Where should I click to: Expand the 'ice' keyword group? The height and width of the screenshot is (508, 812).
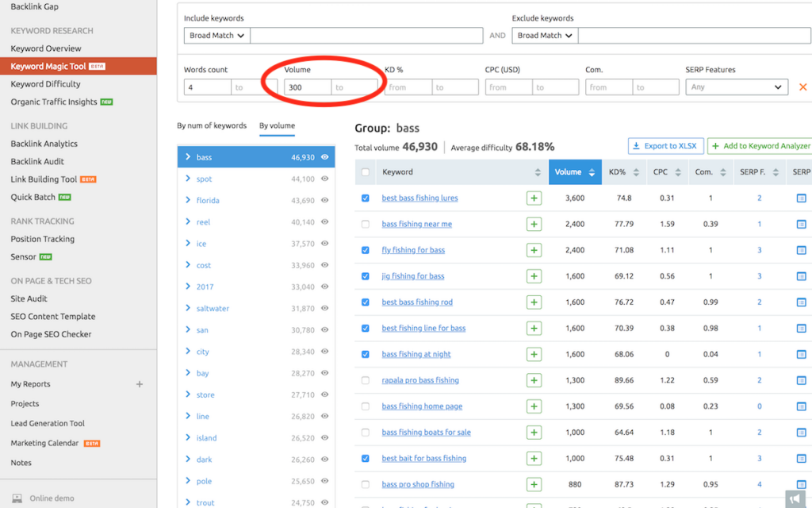click(187, 243)
